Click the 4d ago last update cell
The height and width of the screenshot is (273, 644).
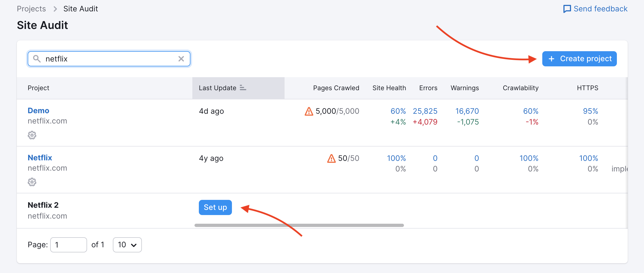tap(211, 111)
